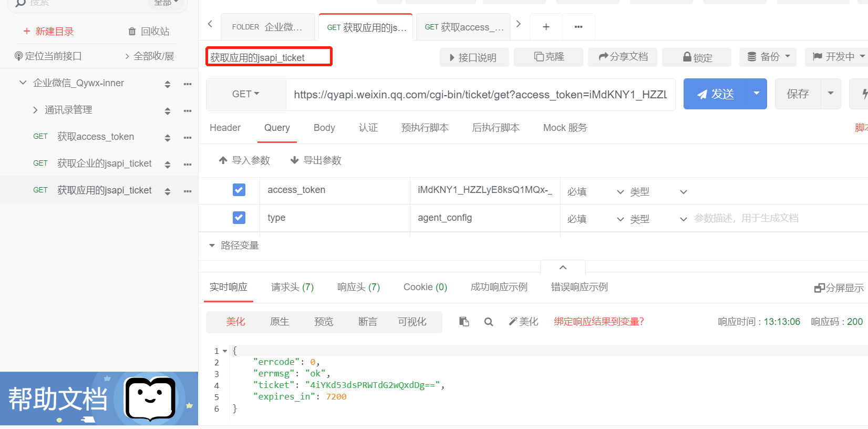Click sort arrows for 获取企业的jsapi_ticket item
The height and width of the screenshot is (429, 868).
(168, 165)
